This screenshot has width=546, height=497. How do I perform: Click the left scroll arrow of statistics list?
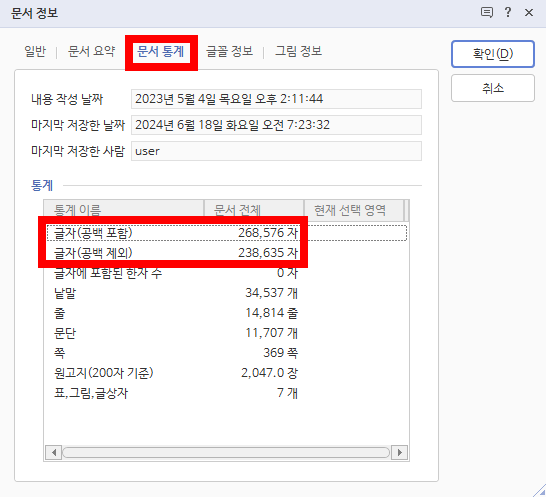(54, 452)
